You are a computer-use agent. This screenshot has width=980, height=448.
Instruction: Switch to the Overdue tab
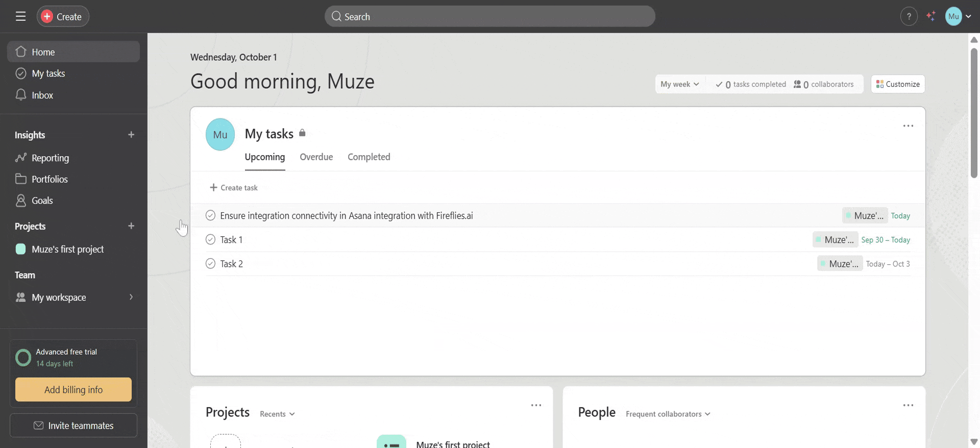[316, 157]
